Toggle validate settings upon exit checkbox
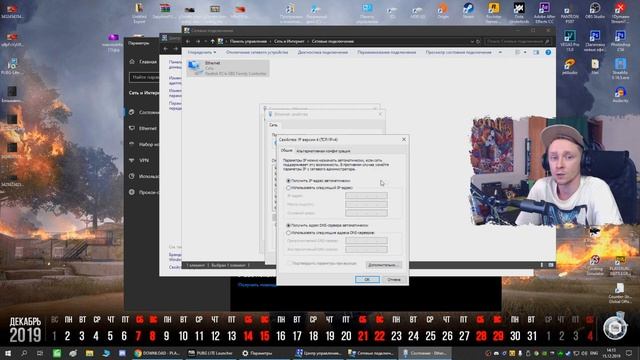 [289, 264]
